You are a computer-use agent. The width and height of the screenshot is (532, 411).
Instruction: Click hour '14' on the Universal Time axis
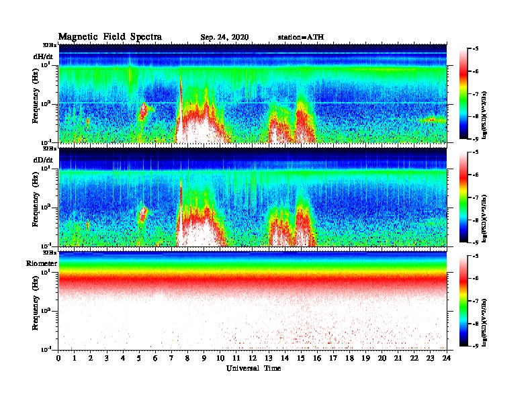coord(285,359)
